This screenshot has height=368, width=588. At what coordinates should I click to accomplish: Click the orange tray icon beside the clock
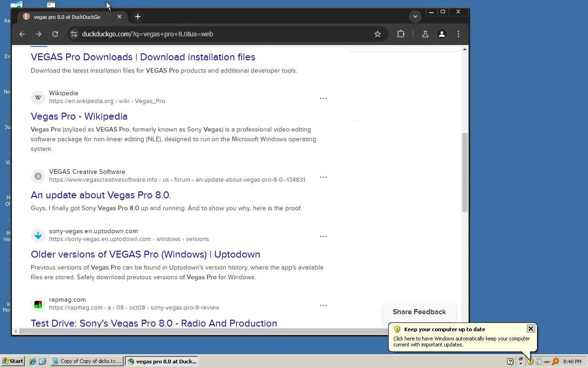pos(555,362)
